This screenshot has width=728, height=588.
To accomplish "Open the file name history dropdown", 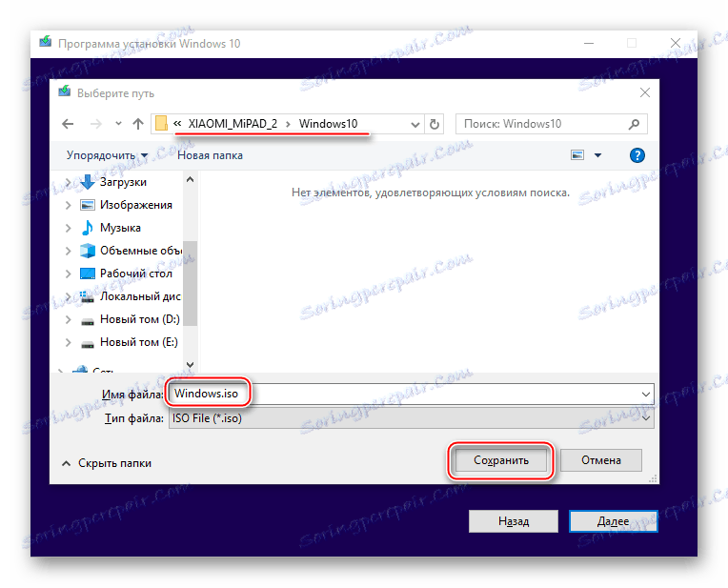I will click(645, 395).
